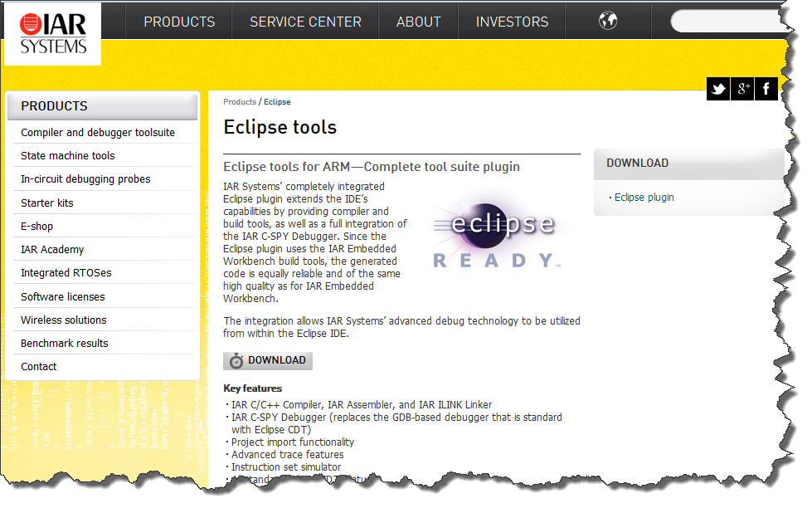
Task: Open the Eclipse plugin download link
Action: point(644,198)
